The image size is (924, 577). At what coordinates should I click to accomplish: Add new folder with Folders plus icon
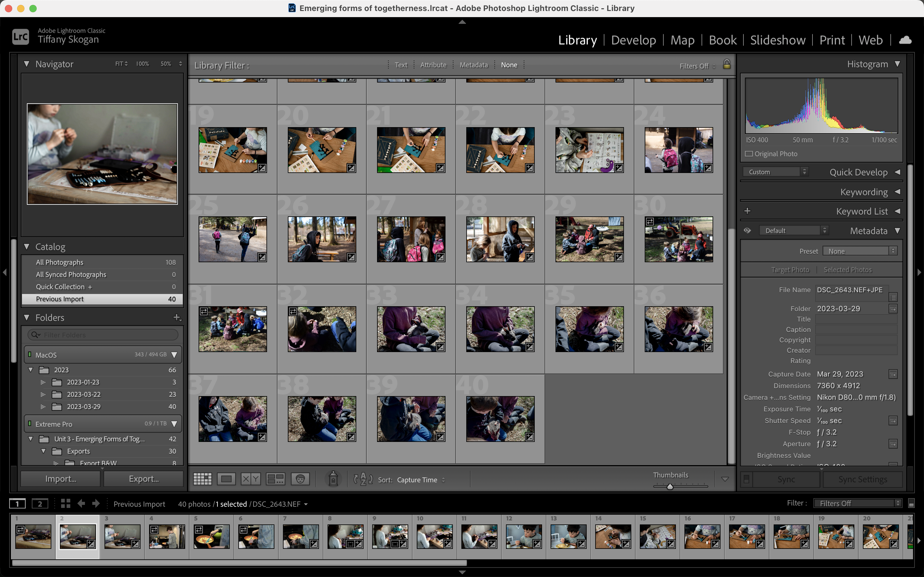(177, 318)
